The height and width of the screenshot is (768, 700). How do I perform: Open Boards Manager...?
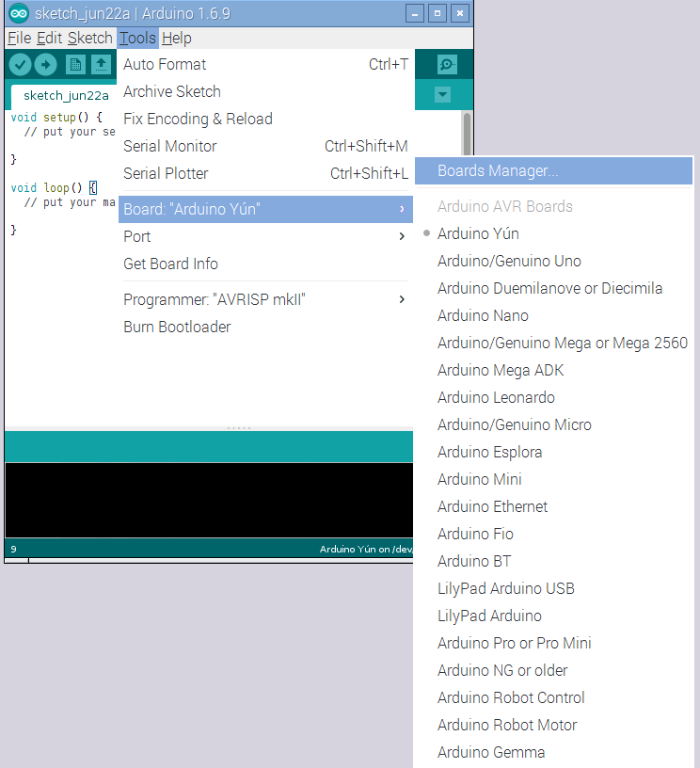pos(553,171)
